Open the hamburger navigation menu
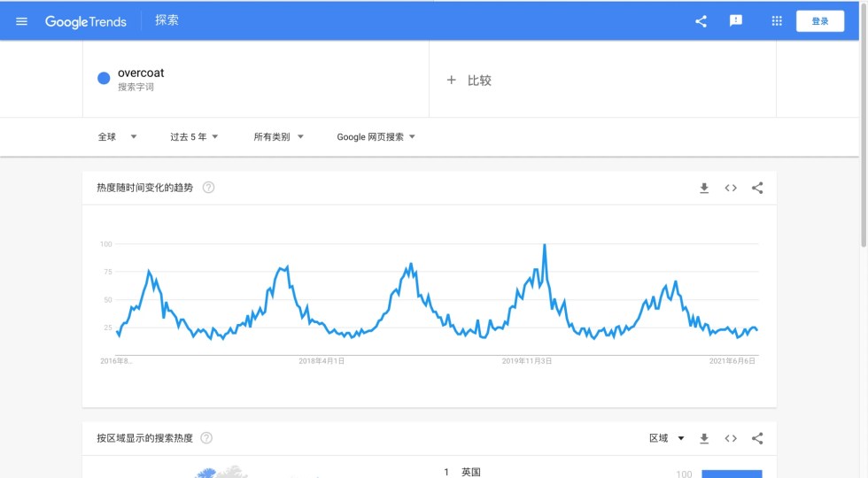This screenshot has width=868, height=478. pos(22,21)
